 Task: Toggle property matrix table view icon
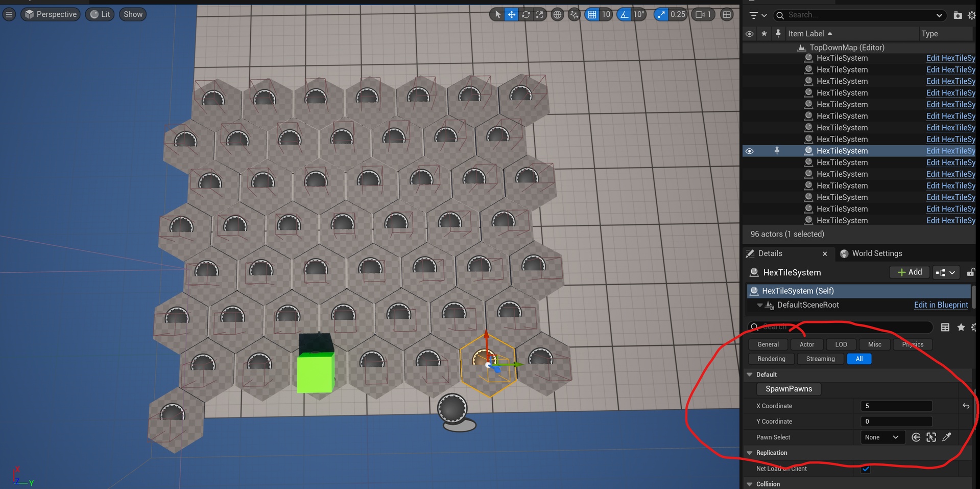[945, 327]
